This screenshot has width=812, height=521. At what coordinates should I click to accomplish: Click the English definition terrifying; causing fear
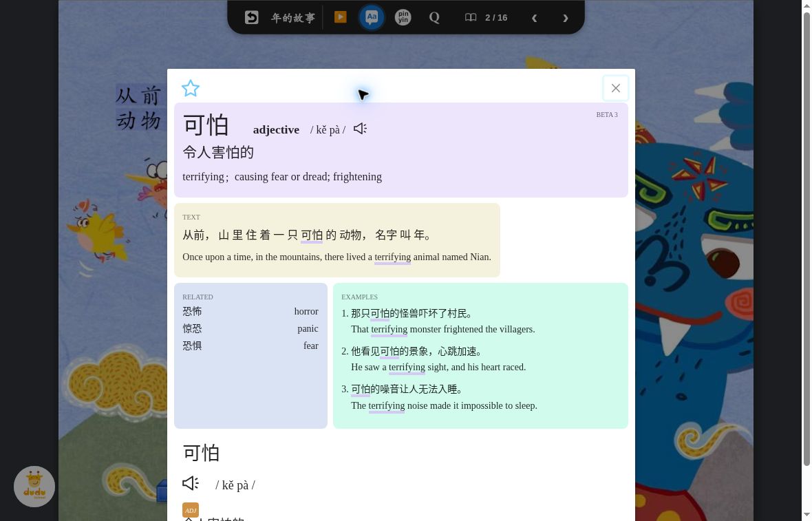(282, 177)
